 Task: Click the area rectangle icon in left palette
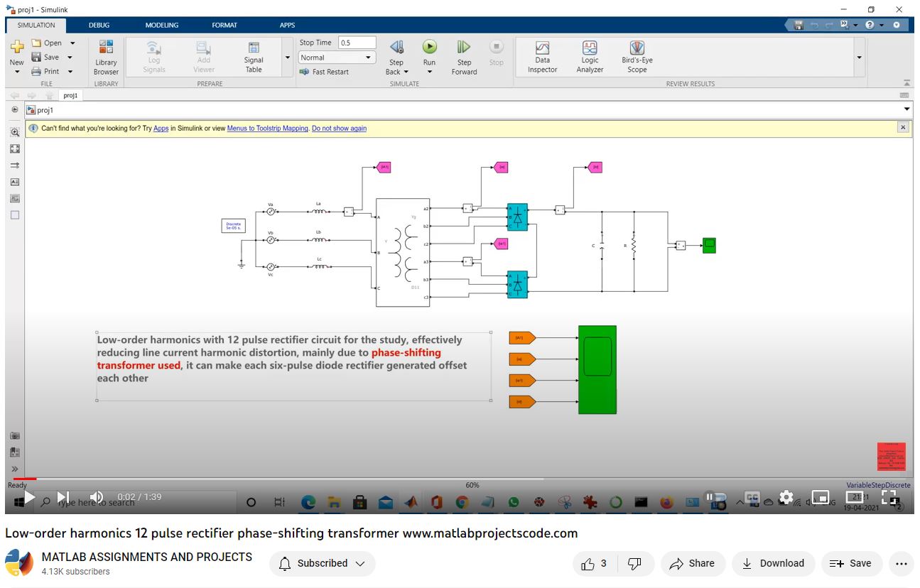[x=15, y=215]
